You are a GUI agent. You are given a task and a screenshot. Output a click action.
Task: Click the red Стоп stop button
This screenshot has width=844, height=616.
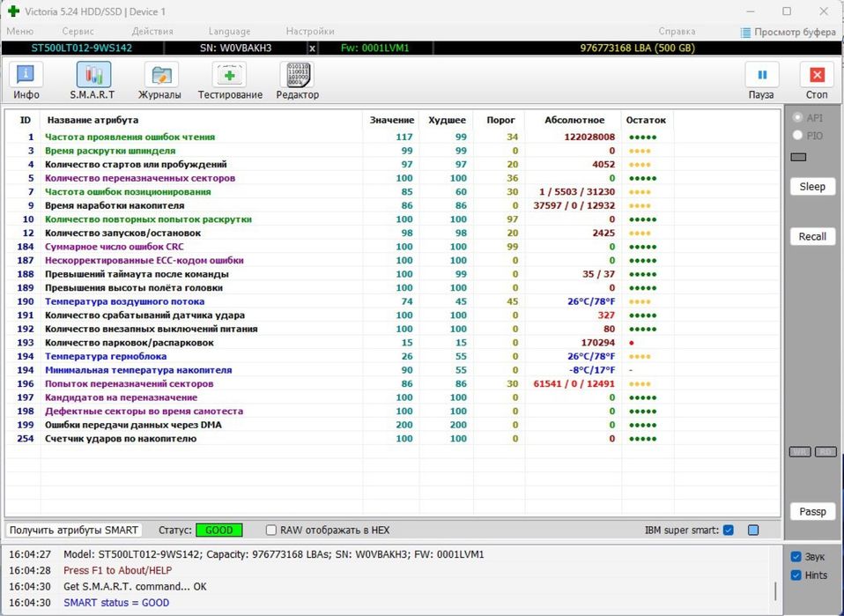click(x=817, y=81)
